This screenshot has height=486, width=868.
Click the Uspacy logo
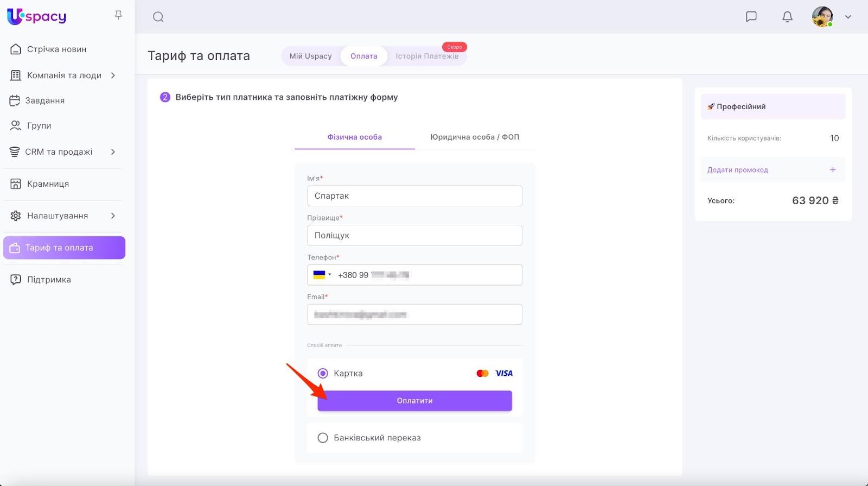coord(36,16)
